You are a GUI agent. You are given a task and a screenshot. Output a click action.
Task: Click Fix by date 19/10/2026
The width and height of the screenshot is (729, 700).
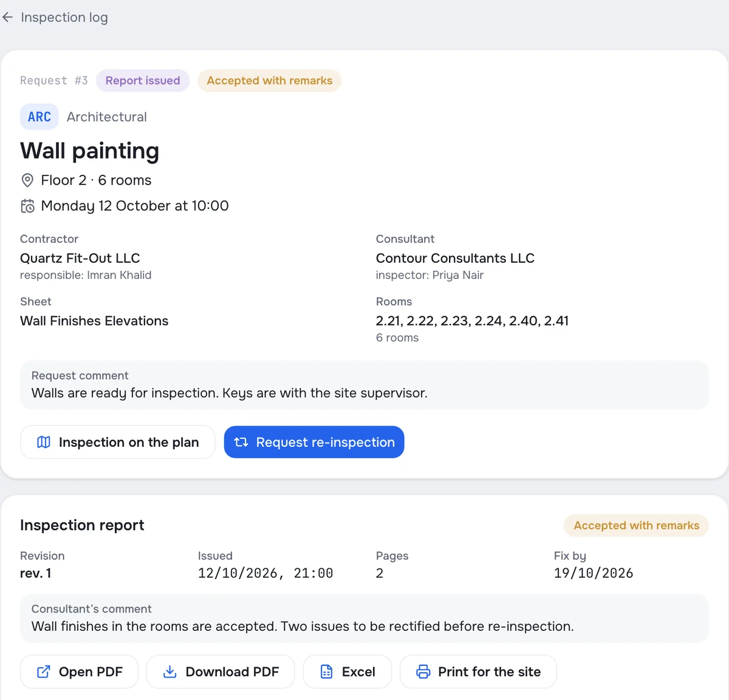coord(594,573)
